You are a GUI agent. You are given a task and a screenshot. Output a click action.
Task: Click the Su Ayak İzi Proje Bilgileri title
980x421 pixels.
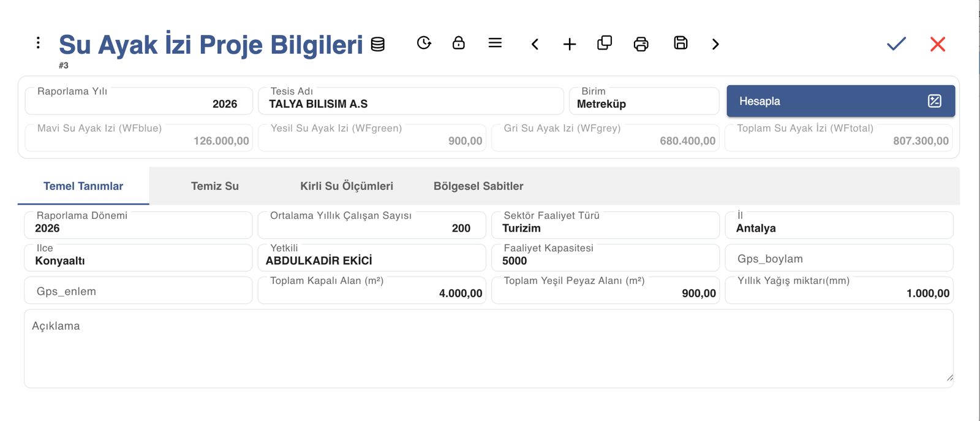211,44
